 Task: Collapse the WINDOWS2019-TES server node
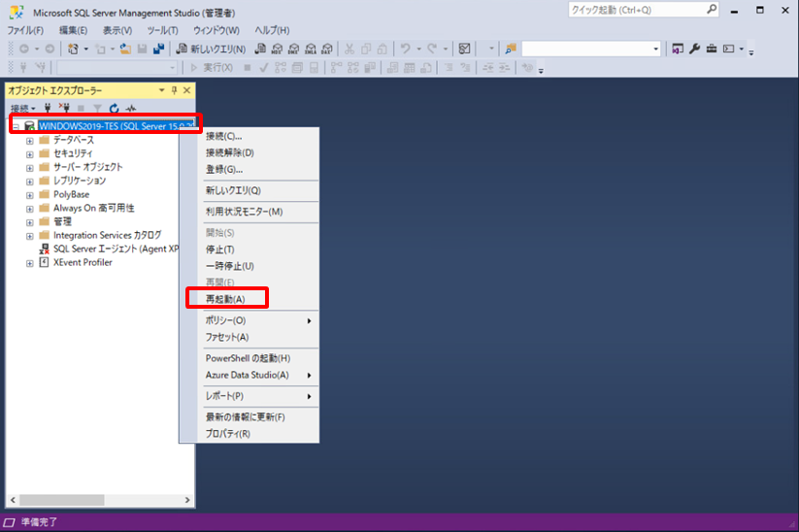click(x=17, y=126)
